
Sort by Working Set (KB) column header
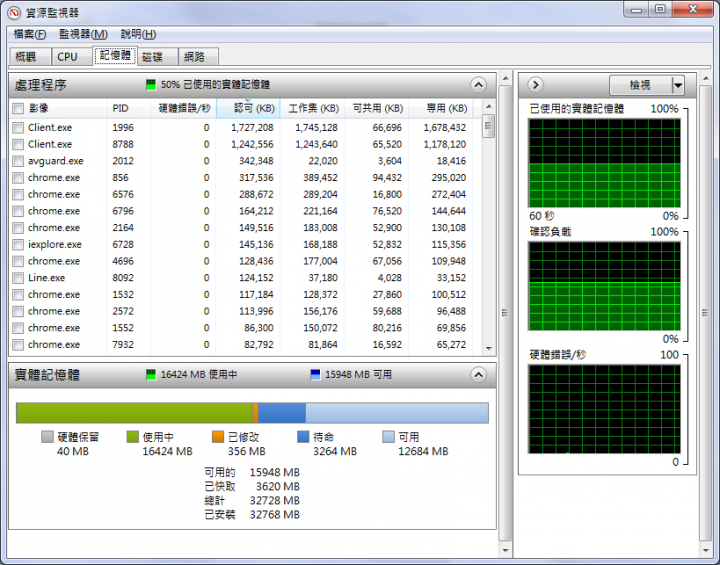tap(312, 108)
